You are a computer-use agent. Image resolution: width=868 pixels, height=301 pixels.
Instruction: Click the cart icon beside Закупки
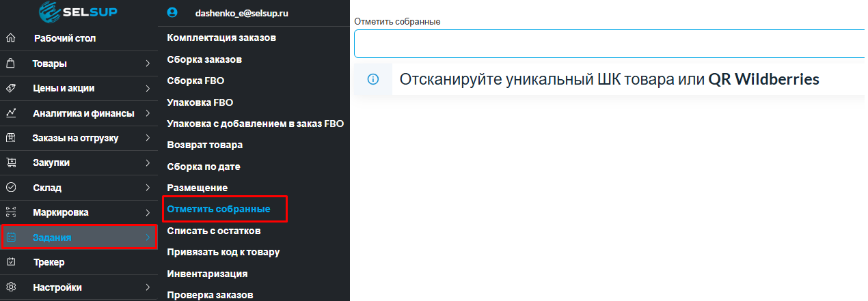click(10, 162)
